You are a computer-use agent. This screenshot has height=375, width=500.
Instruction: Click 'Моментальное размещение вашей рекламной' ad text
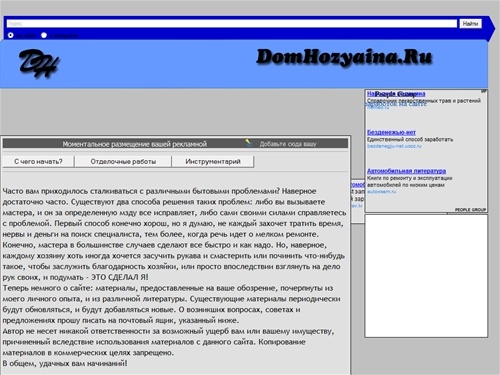pos(135,144)
